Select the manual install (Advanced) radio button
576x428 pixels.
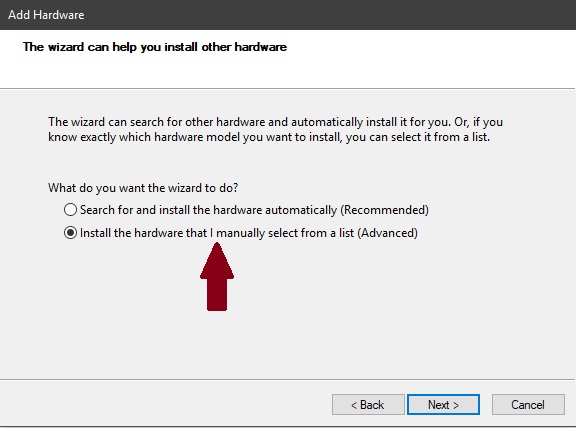click(x=70, y=233)
